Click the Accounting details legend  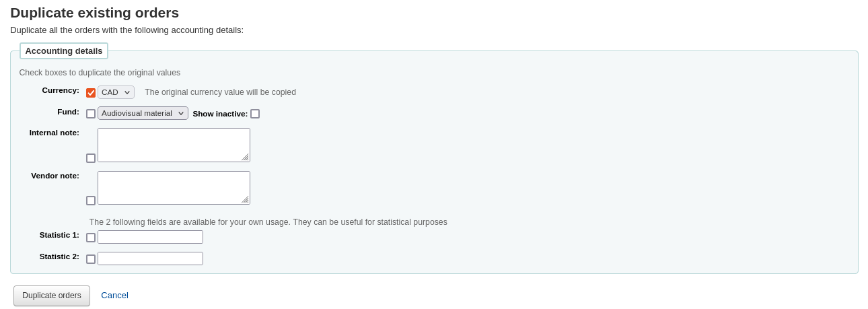[x=64, y=50]
